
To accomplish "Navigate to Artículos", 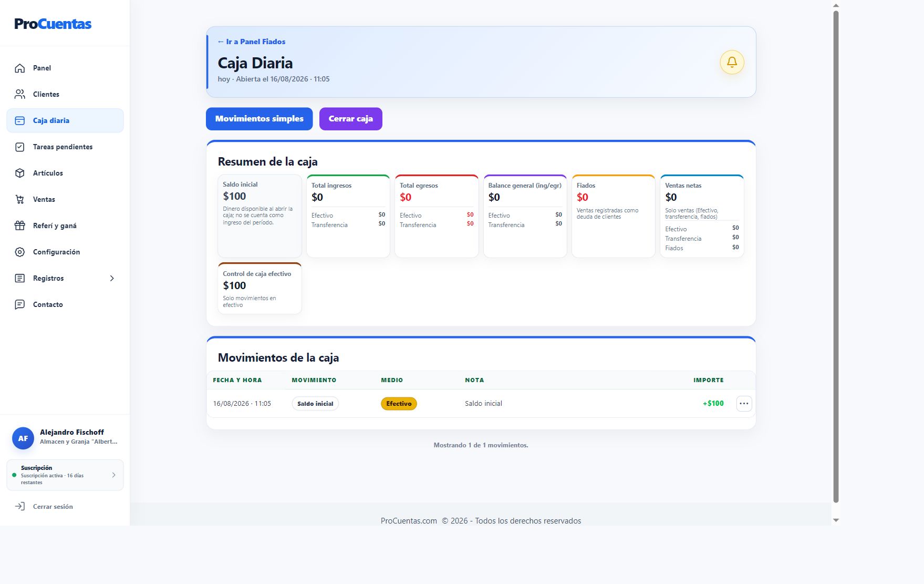I will click(65, 173).
